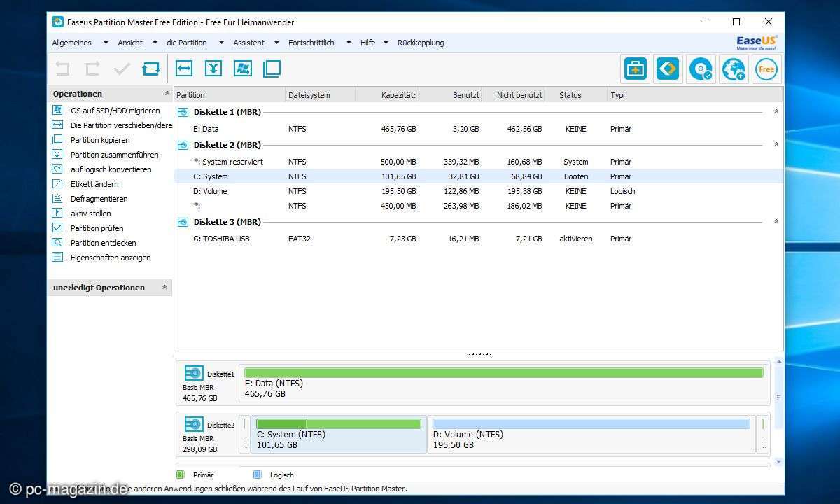Click the globe with upload arrow icon
The width and height of the screenshot is (840, 504).
(x=734, y=69)
